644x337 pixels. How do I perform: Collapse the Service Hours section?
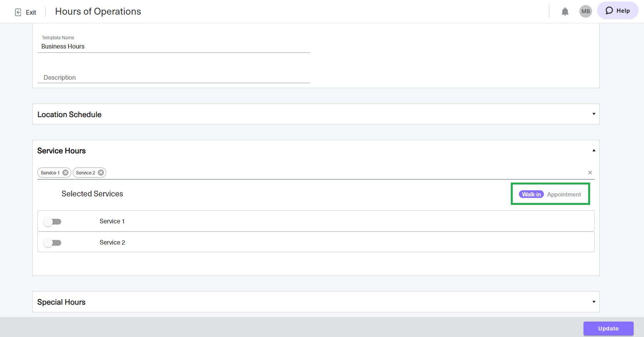pyautogui.click(x=594, y=151)
